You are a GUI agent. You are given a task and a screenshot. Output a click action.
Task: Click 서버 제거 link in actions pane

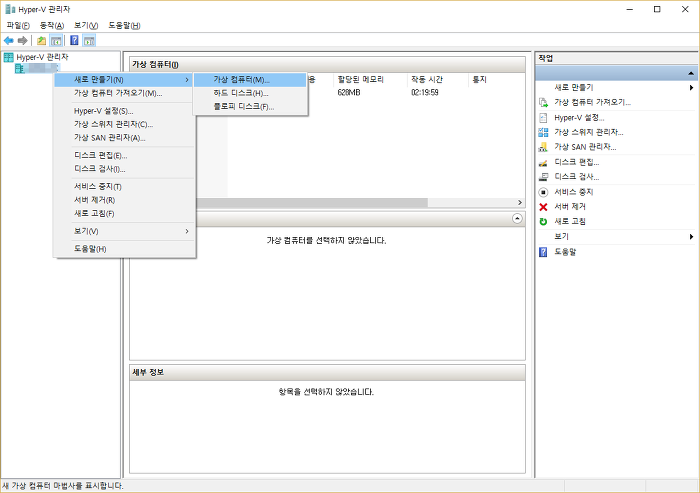tap(570, 207)
